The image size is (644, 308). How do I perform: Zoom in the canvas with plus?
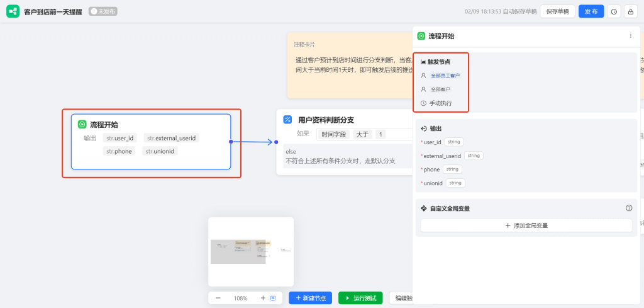[263, 298]
